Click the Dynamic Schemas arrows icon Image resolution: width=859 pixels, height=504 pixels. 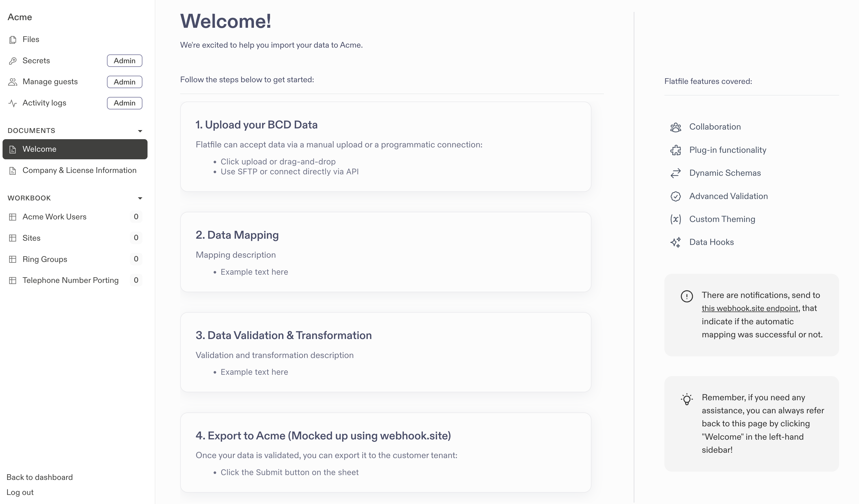coord(675,173)
